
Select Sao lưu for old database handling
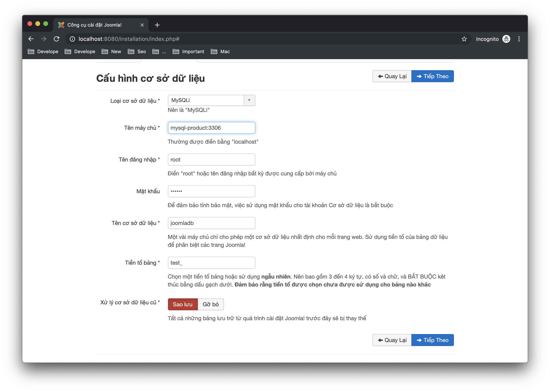coord(183,304)
